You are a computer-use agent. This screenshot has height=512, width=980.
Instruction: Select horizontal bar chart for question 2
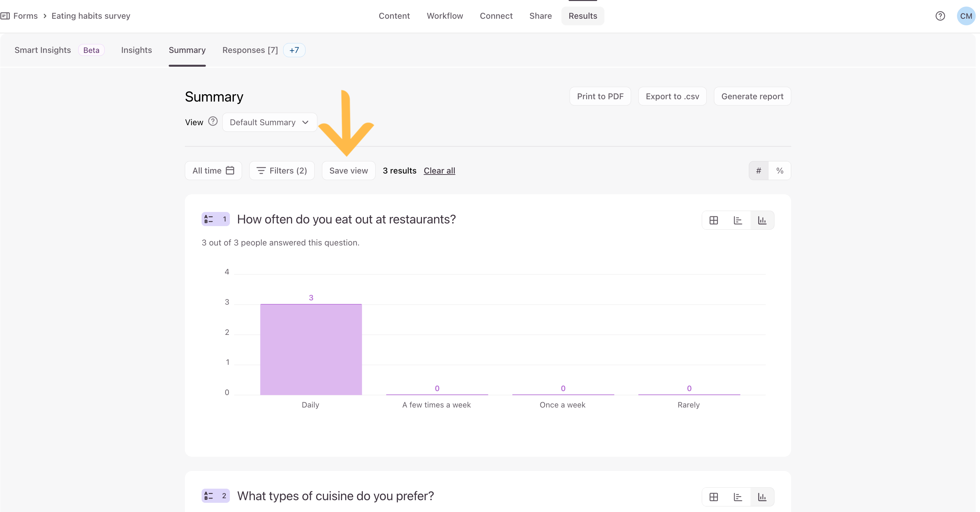(738, 497)
